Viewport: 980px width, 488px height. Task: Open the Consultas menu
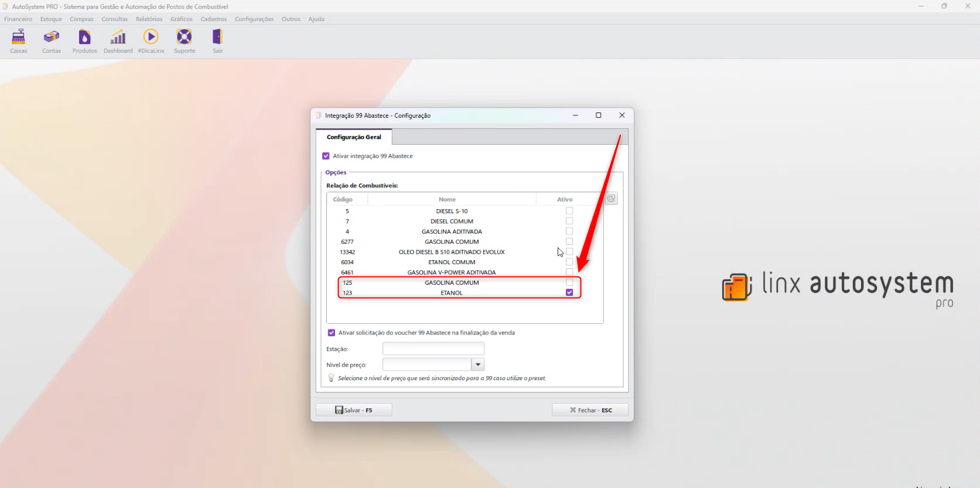tap(114, 19)
